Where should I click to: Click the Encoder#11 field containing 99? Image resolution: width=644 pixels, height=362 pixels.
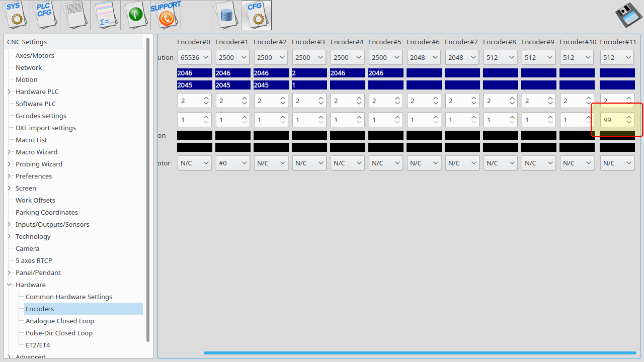tap(613, 120)
